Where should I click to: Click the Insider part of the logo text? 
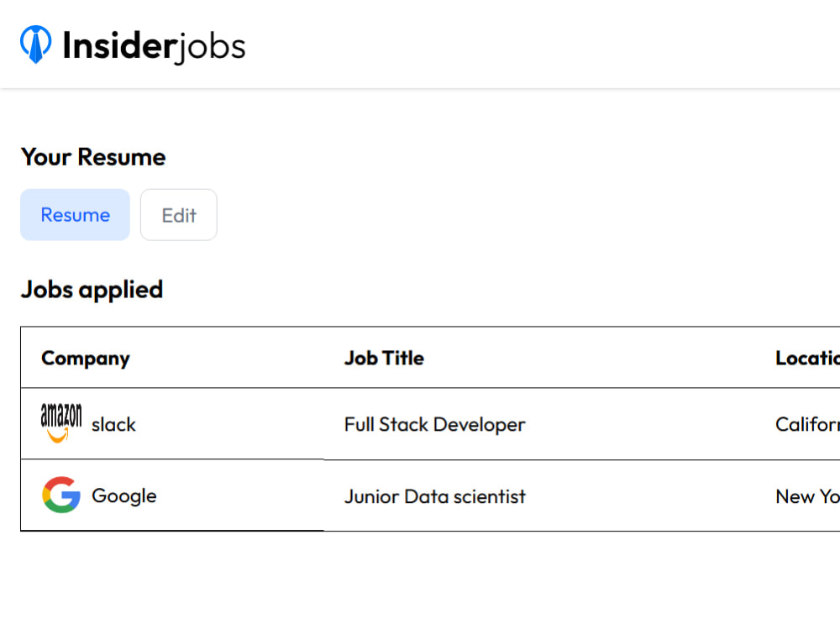(x=119, y=45)
